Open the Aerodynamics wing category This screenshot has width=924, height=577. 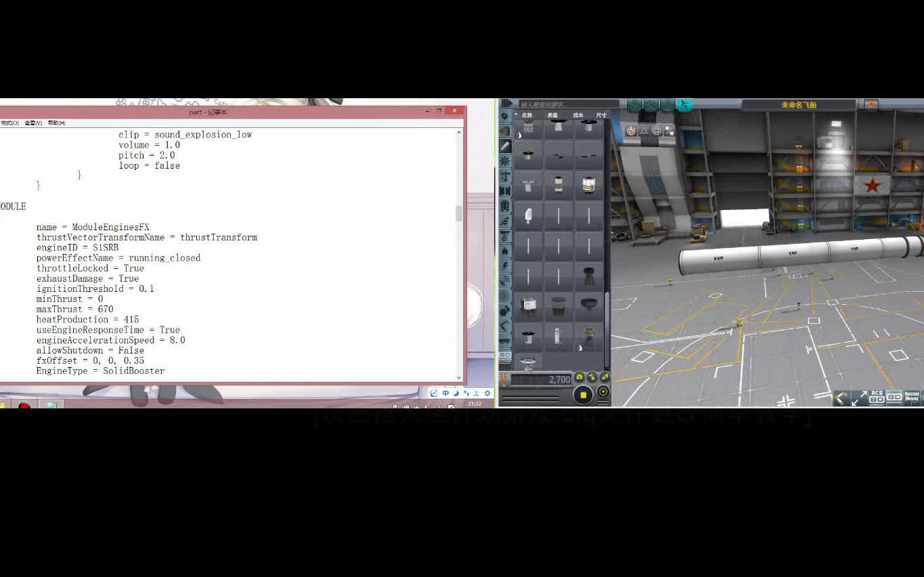pyautogui.click(x=505, y=221)
